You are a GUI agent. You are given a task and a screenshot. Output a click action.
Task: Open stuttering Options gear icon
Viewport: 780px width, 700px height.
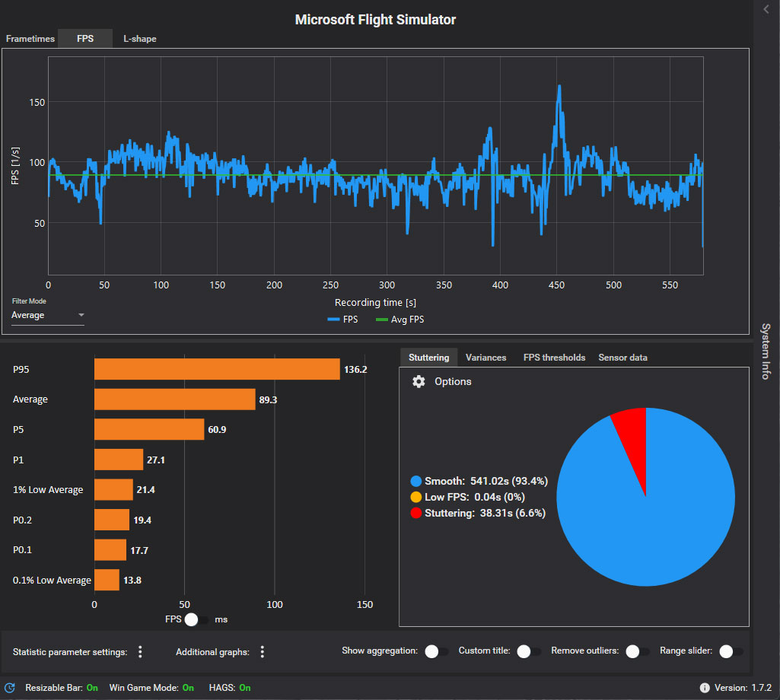pyautogui.click(x=419, y=382)
